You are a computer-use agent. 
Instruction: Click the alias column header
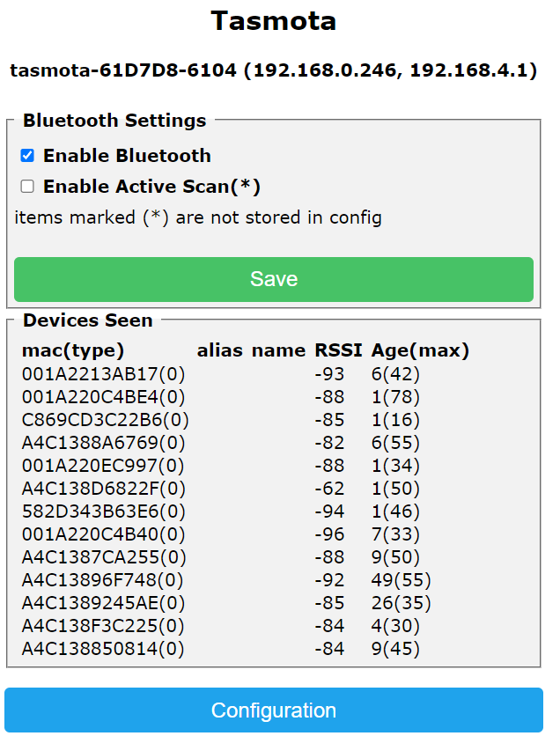(x=219, y=350)
